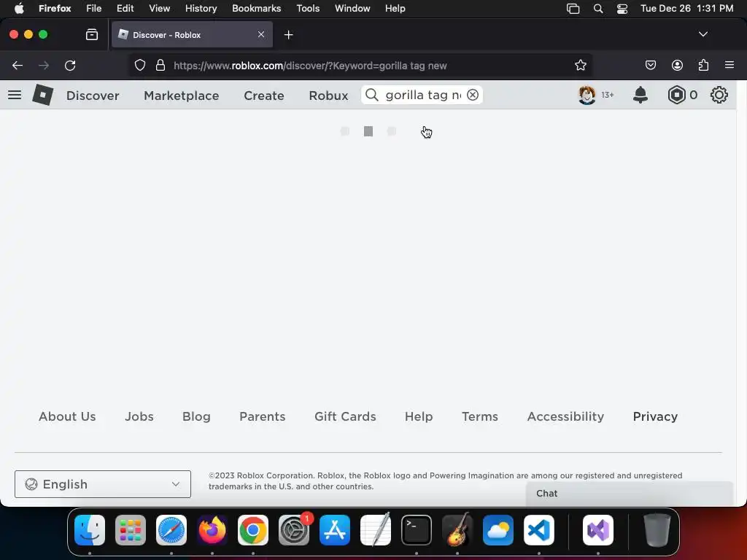Expand the list all tabs chevron
747x560 pixels.
[703, 34]
